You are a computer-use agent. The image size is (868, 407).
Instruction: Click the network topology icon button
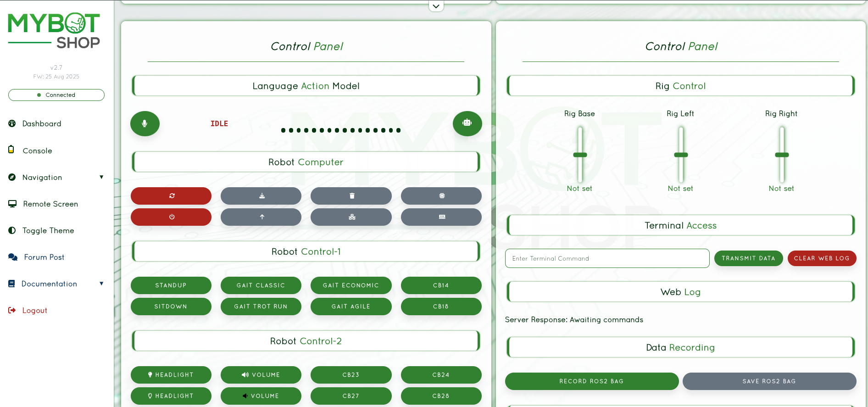tap(351, 217)
